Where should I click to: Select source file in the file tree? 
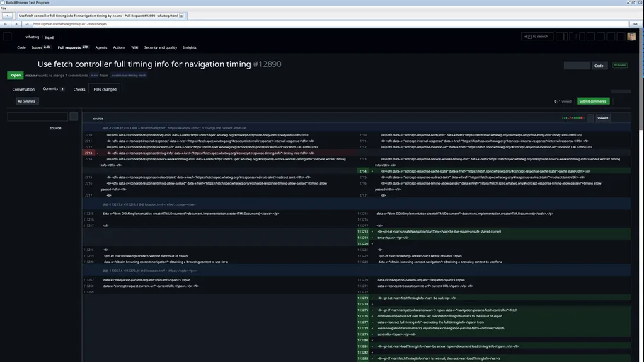coord(55,128)
